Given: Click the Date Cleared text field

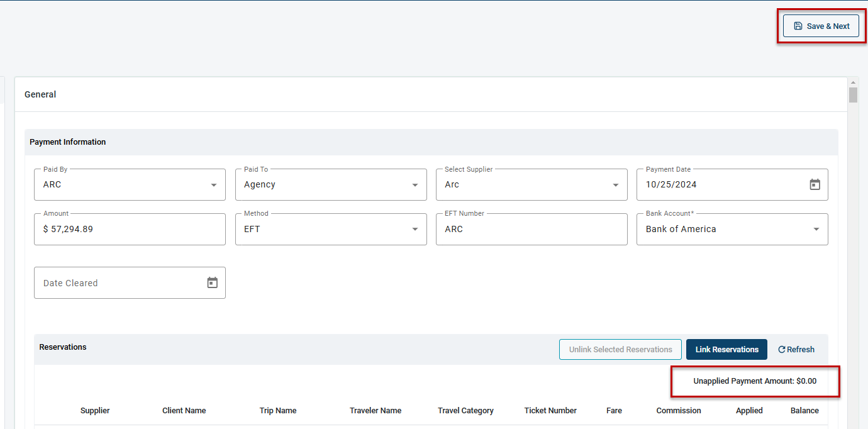Looking at the screenshot, I should point(113,282).
